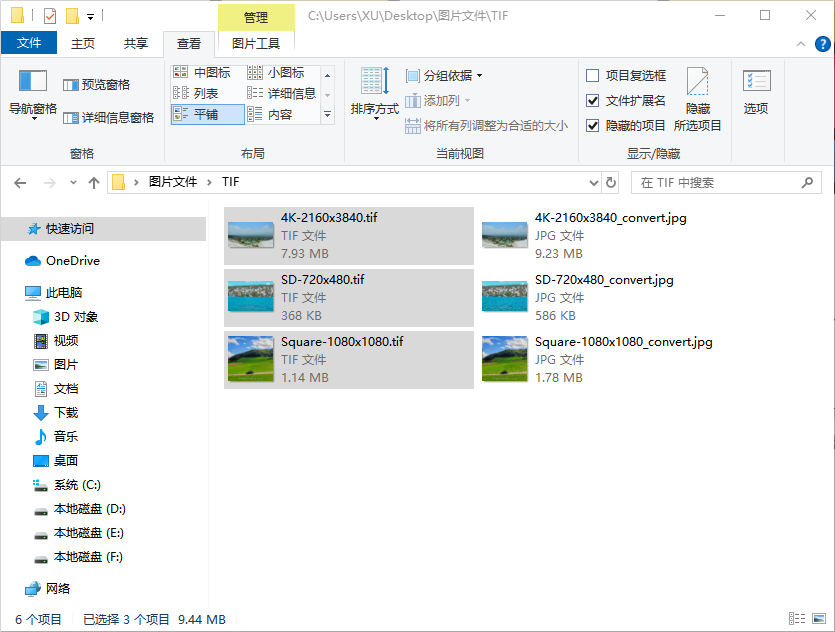The width and height of the screenshot is (835, 632).
Task: Enable 项目复选框 (item check boxes)
Action: click(591, 73)
